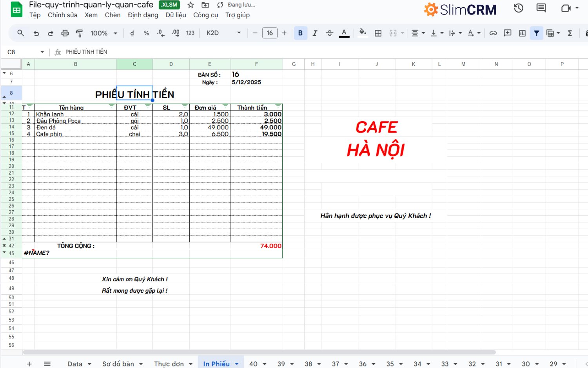Toggle italic formatting
This screenshot has height=368, width=588.
(x=315, y=33)
